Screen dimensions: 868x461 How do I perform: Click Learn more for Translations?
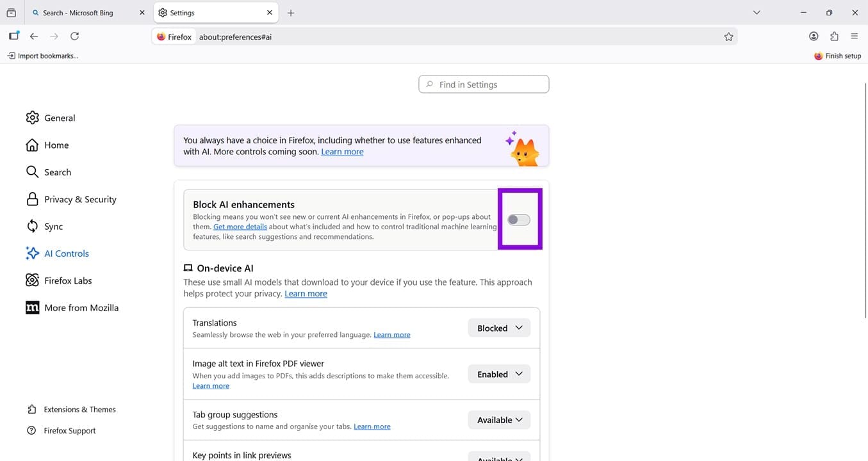[392, 335]
